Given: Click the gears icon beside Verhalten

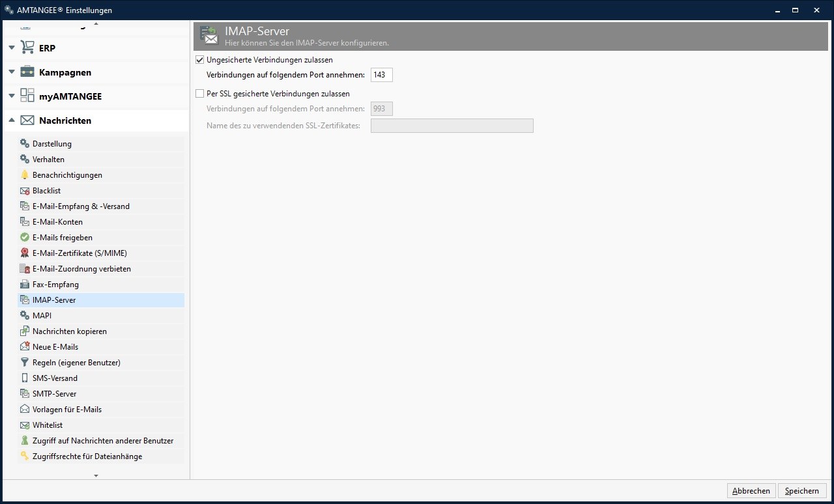Looking at the screenshot, I should (x=25, y=160).
